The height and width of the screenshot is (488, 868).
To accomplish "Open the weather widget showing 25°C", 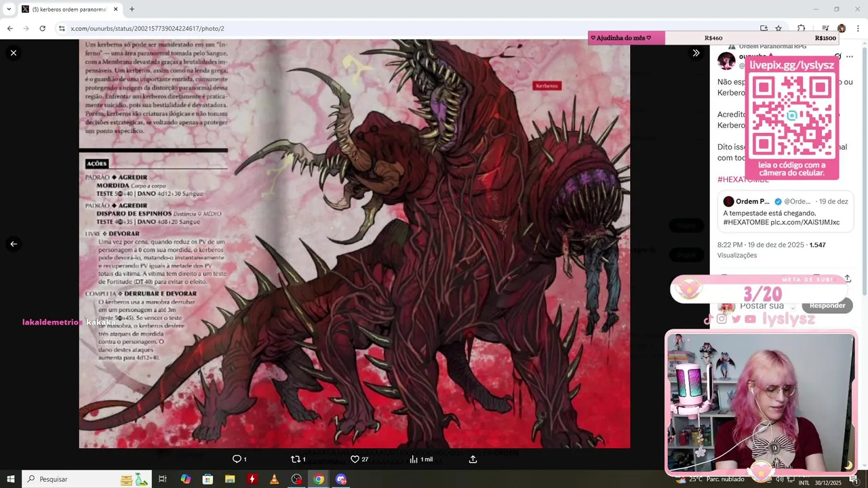I will (x=709, y=479).
